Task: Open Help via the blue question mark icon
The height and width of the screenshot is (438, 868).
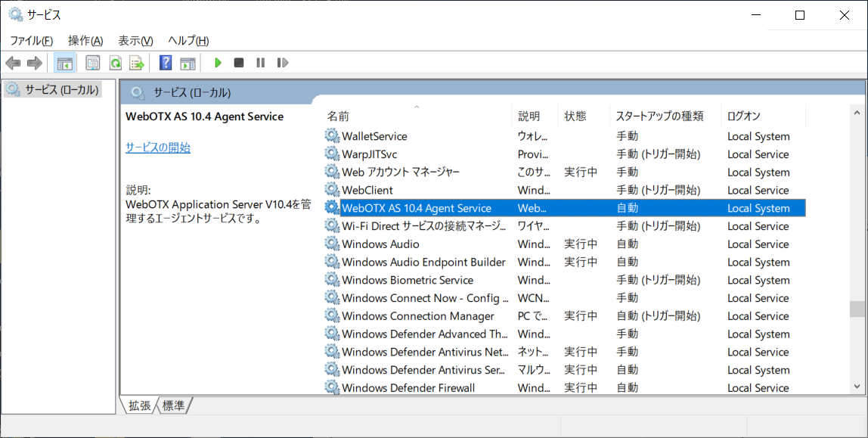Action: [165, 62]
